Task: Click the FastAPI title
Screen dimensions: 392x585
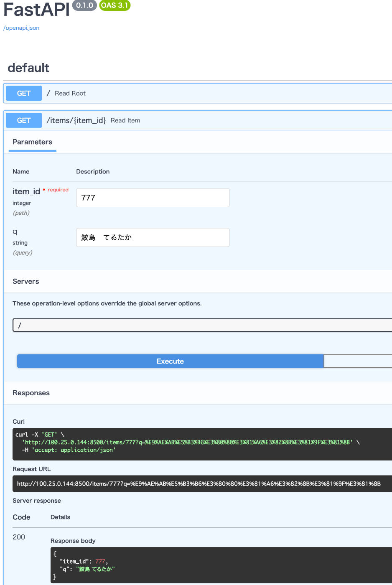Action: coord(36,10)
